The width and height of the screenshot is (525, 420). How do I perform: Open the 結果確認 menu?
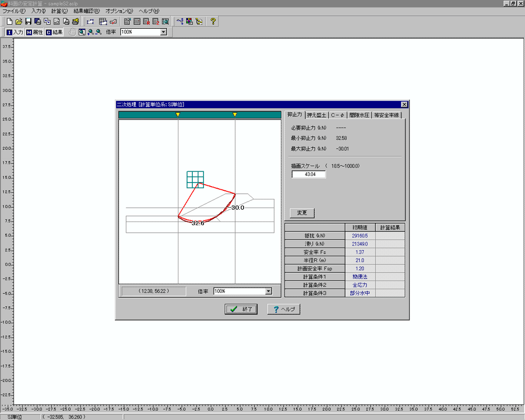point(86,11)
